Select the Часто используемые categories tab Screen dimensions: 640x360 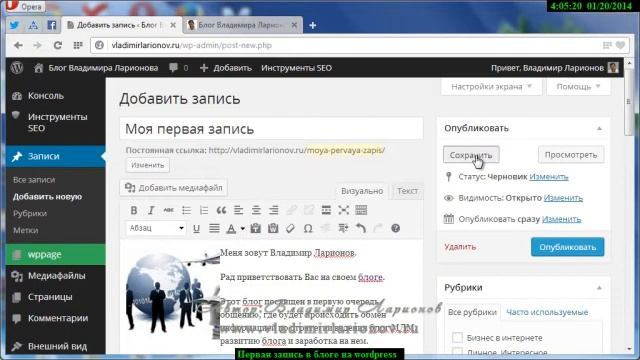[547, 312]
